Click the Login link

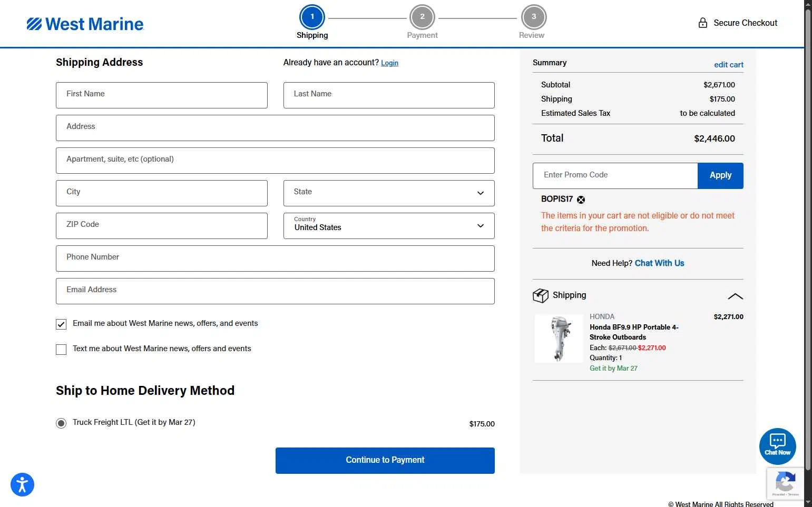coord(389,63)
